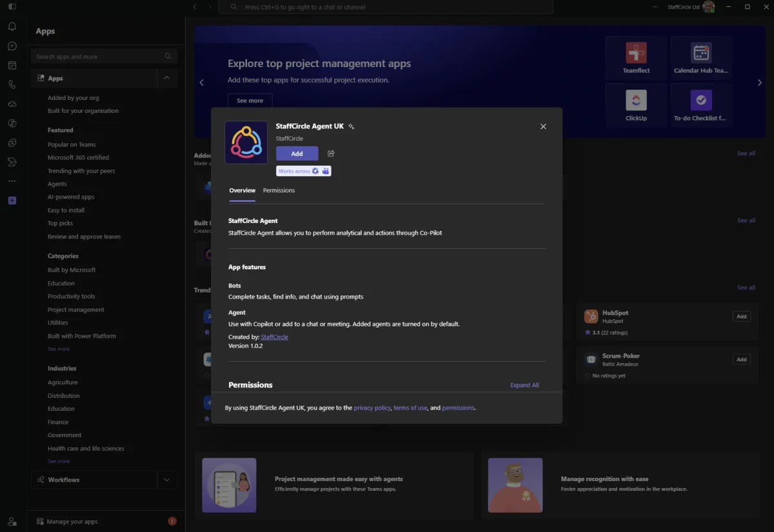Click the share icon beside the Add button

click(x=331, y=153)
